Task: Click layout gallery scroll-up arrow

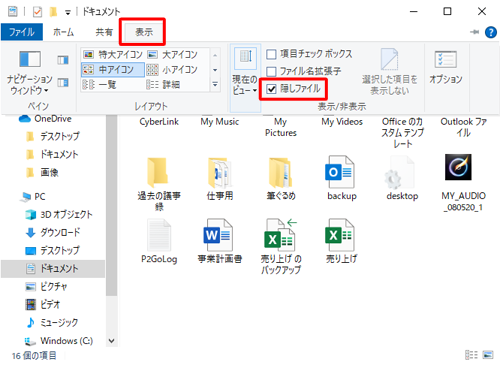Action: [x=215, y=55]
